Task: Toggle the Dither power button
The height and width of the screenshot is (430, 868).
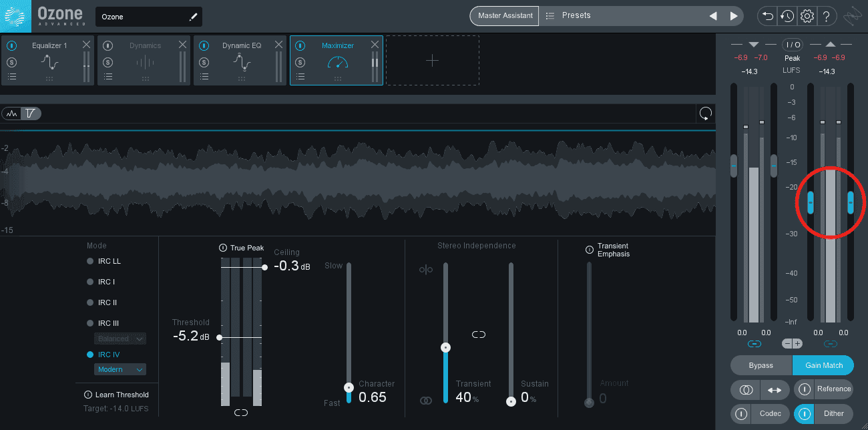Action: click(805, 414)
